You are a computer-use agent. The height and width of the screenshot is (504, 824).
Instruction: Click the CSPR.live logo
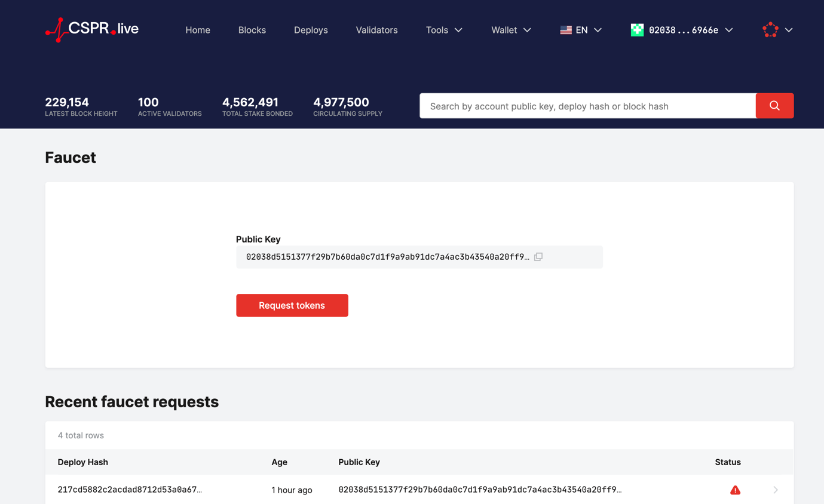(92, 29)
